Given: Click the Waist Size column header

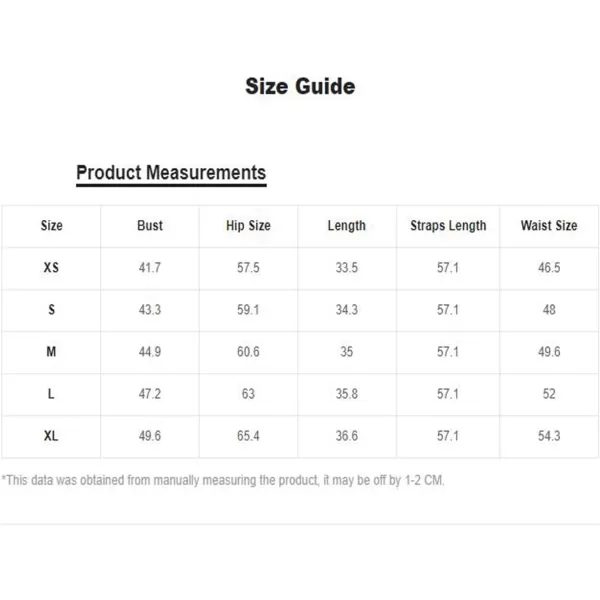Looking at the screenshot, I should point(549,225).
